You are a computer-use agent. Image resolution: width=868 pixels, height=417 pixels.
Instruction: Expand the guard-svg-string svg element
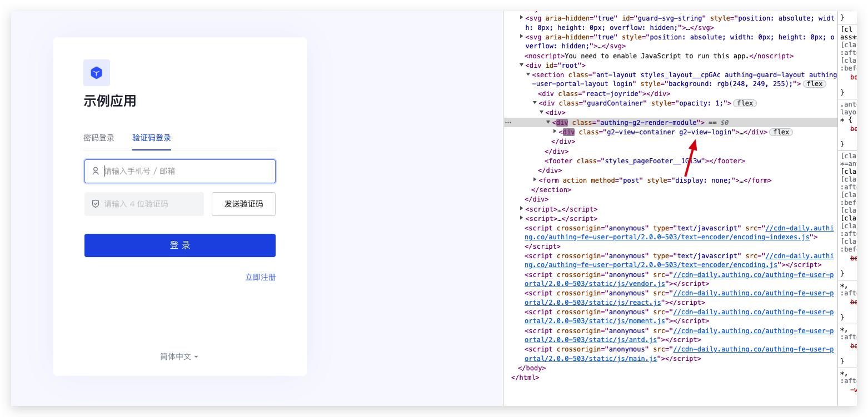pyautogui.click(x=521, y=17)
